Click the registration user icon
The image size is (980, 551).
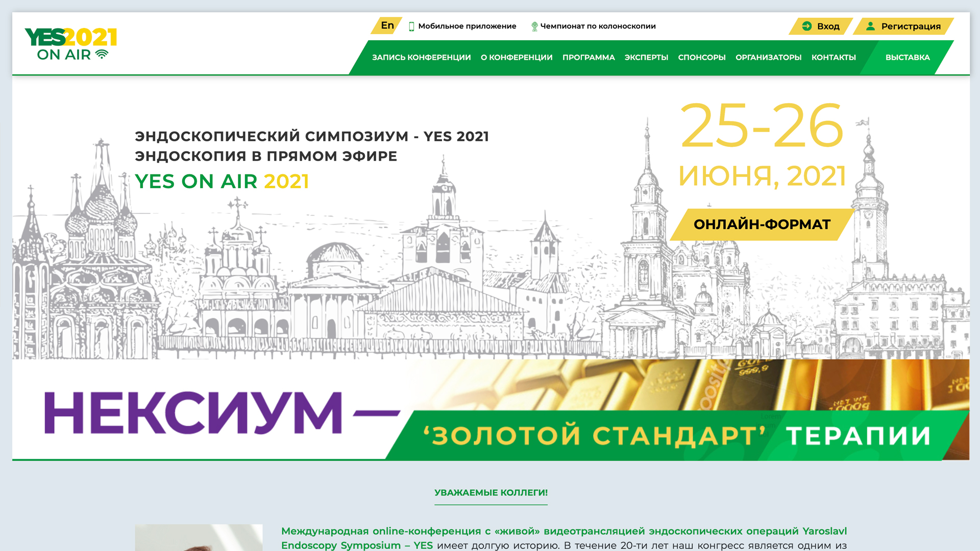point(870,26)
